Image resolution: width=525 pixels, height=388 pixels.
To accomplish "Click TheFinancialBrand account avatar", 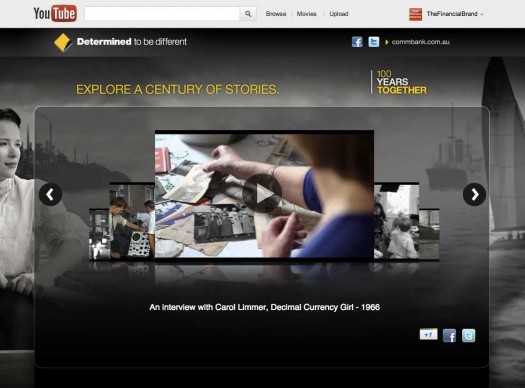I will coord(416,14).
